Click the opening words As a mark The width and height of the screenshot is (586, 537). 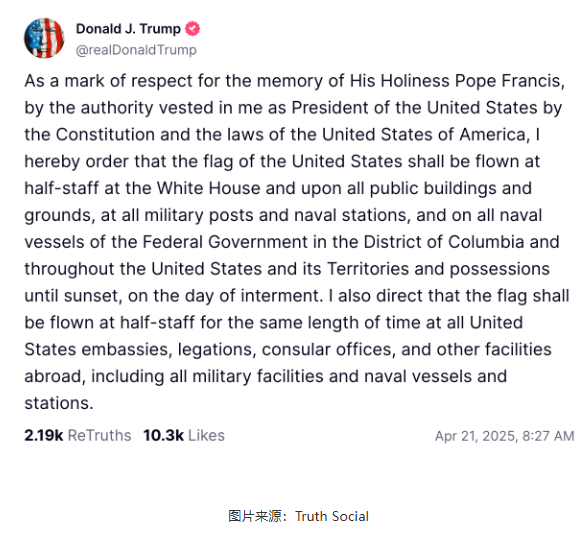click(x=64, y=81)
